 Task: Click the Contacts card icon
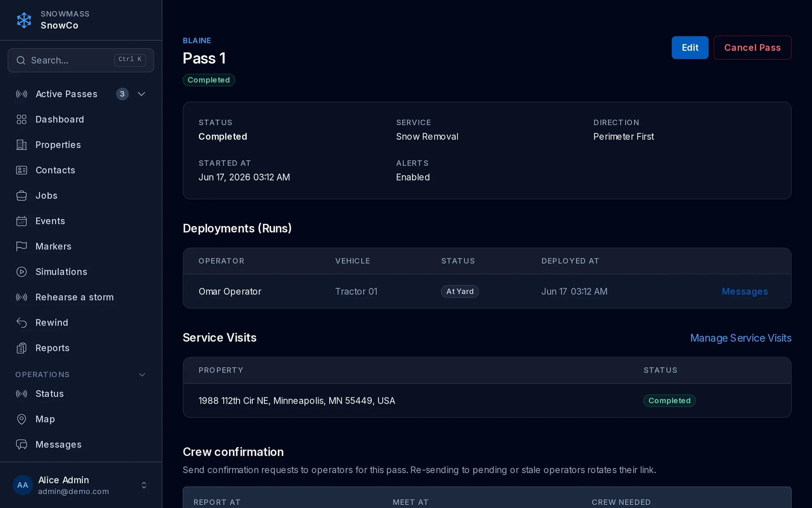point(22,170)
